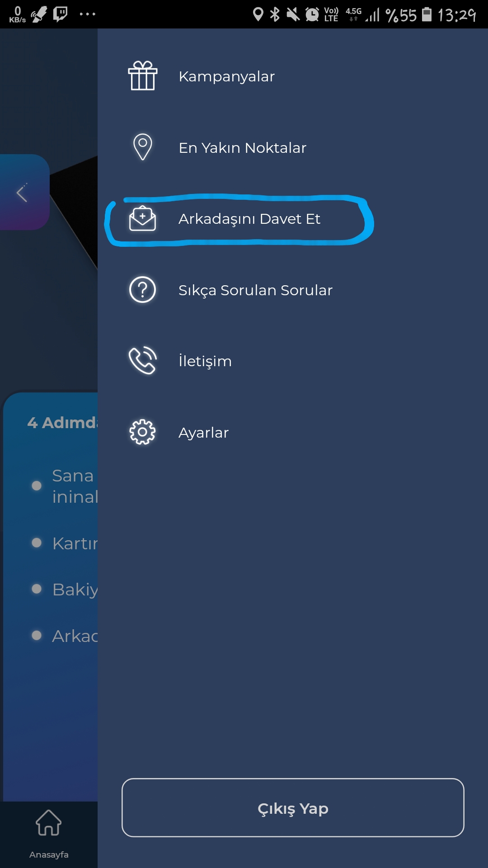Open En Yakın Noktalar menu item
The height and width of the screenshot is (868, 488).
click(242, 148)
